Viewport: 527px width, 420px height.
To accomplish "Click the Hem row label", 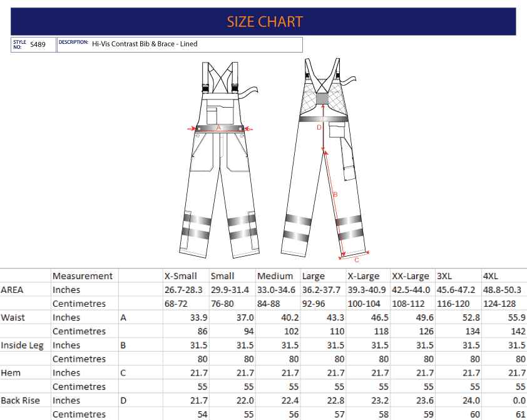I will 11,372.
